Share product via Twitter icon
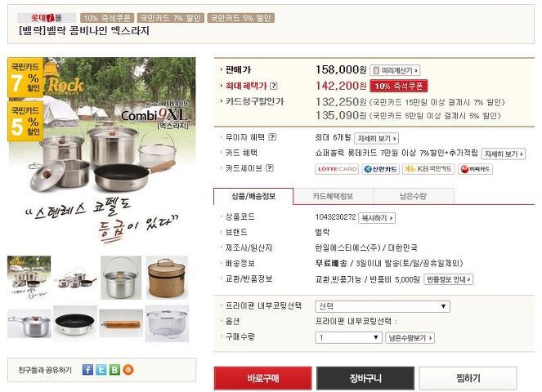 [101, 370]
